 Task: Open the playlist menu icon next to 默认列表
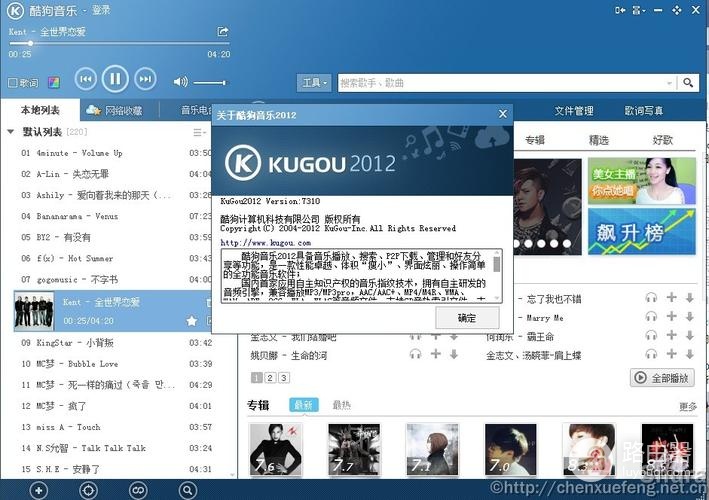coord(199,132)
